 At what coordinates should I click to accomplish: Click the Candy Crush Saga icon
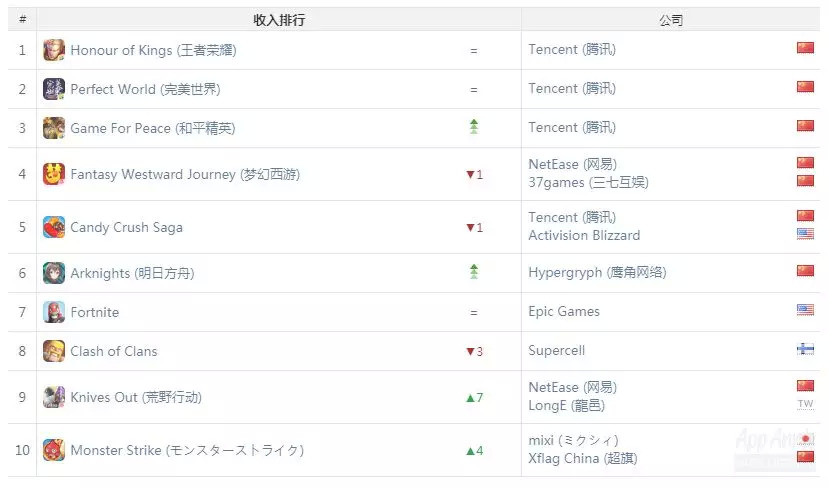pyautogui.click(x=54, y=227)
